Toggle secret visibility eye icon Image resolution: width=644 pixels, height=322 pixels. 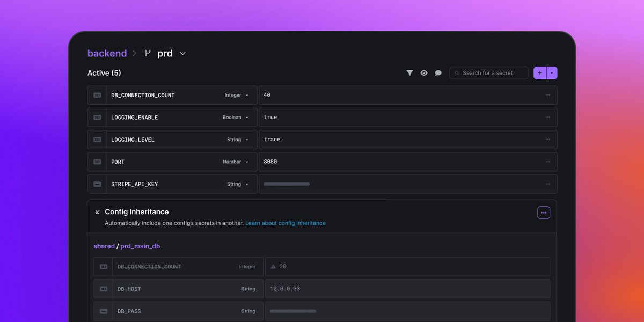[424, 73]
